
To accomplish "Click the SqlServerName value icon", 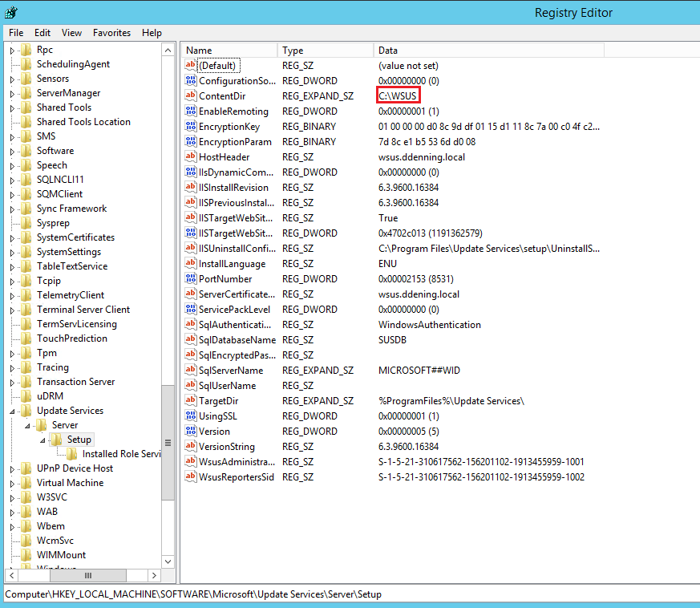I will click(x=191, y=371).
